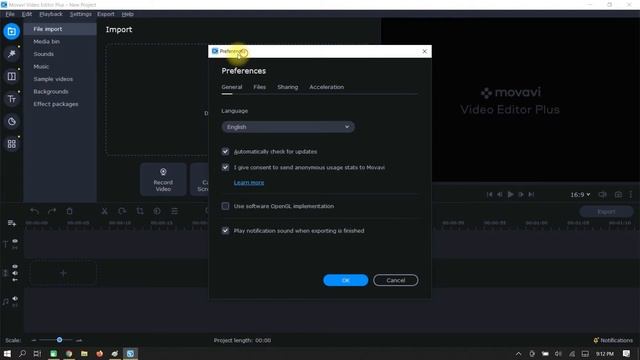Open the 16:9 aspect ratio dropdown
Screen dimensions: 640x360
point(580,195)
